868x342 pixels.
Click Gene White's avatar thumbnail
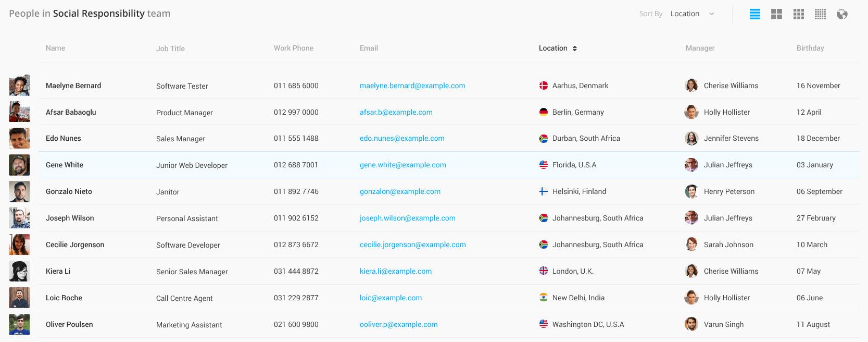[x=19, y=165]
